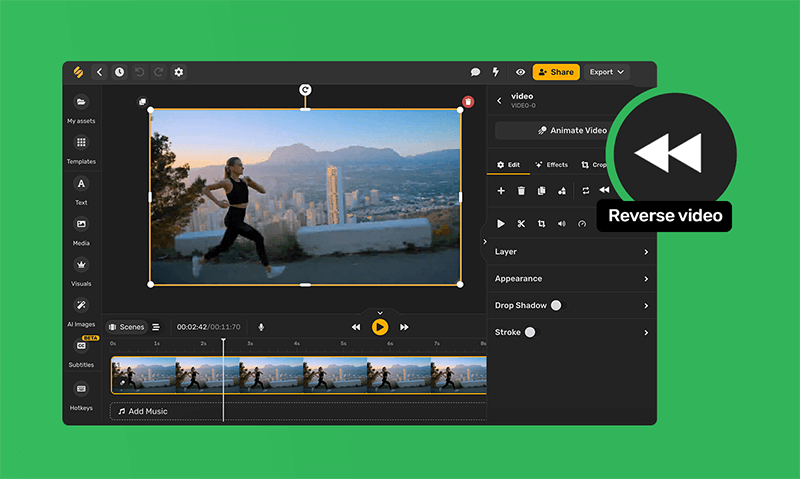Expand the Layer section
The image size is (800, 479).
point(572,252)
